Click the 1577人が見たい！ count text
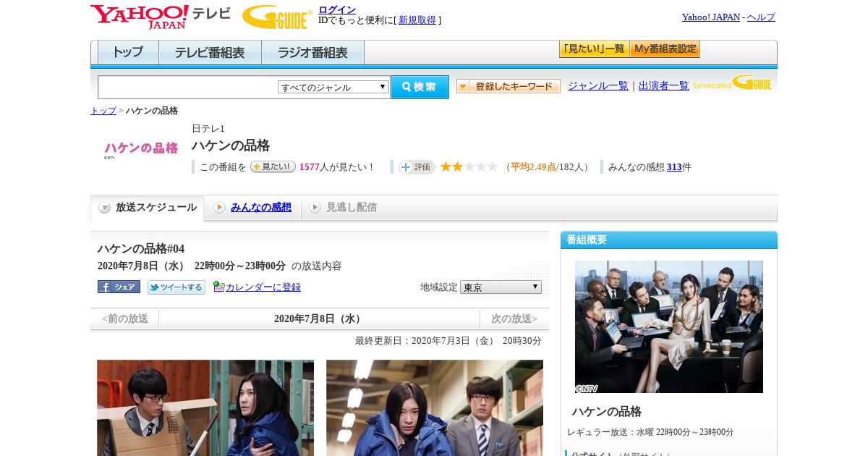This screenshot has height=456, width=868. click(337, 167)
